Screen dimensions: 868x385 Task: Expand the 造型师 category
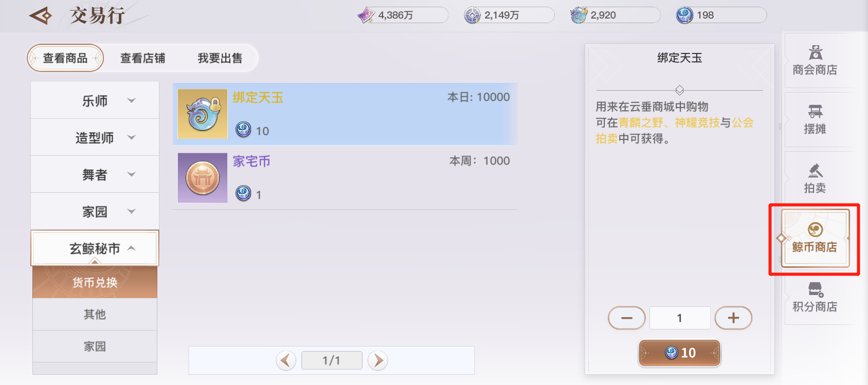pyautogui.click(x=95, y=137)
